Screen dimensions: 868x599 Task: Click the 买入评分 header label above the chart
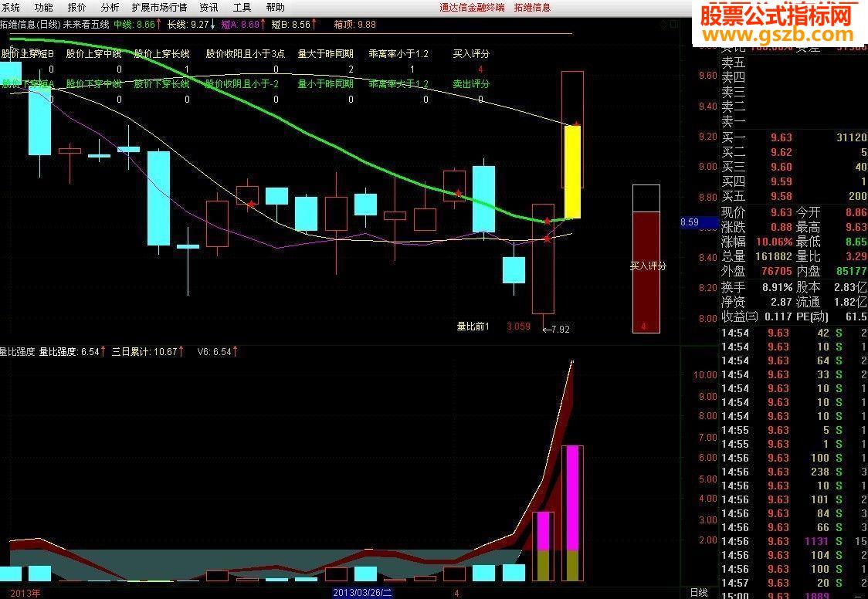coord(471,54)
